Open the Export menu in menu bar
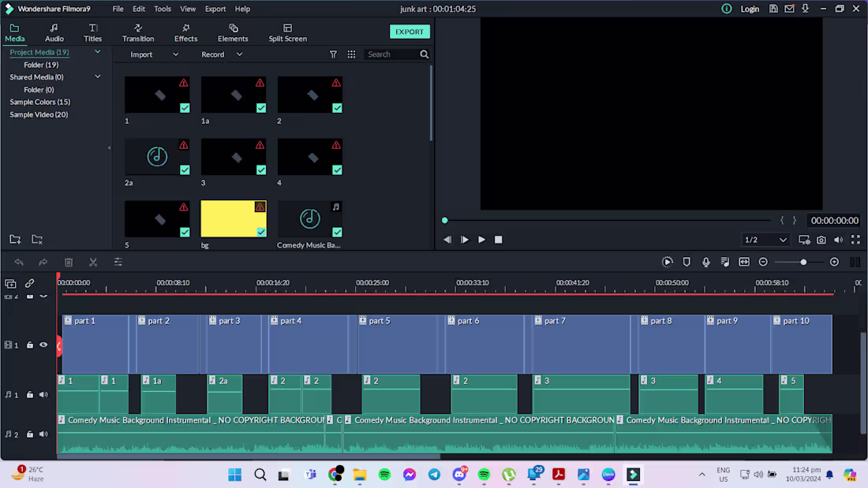This screenshot has height=488, width=868. click(x=215, y=9)
